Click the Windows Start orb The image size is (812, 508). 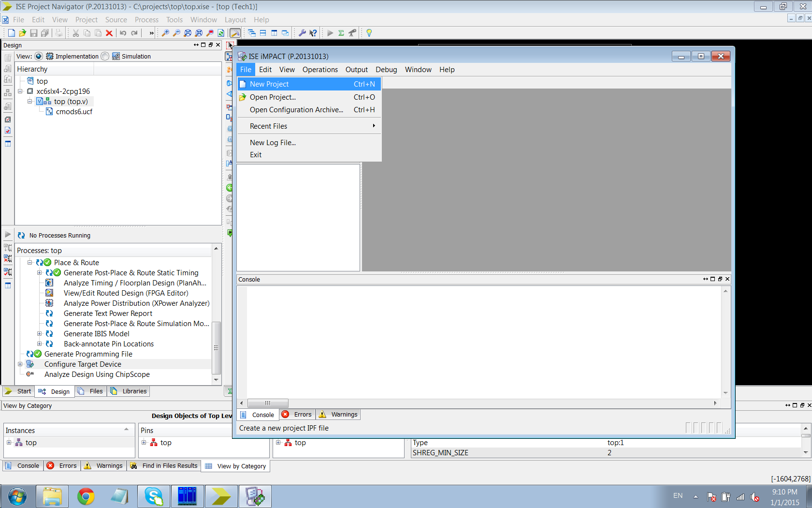pyautogui.click(x=17, y=496)
